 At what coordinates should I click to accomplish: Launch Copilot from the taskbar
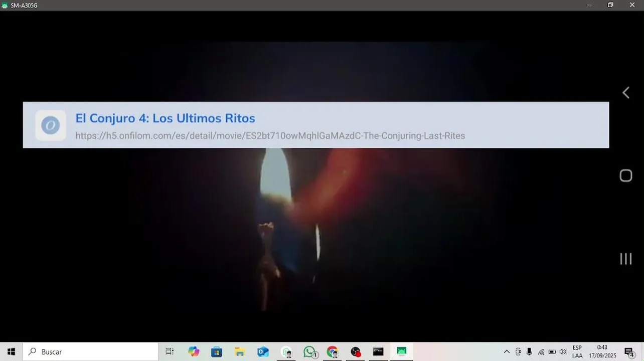[194, 352]
